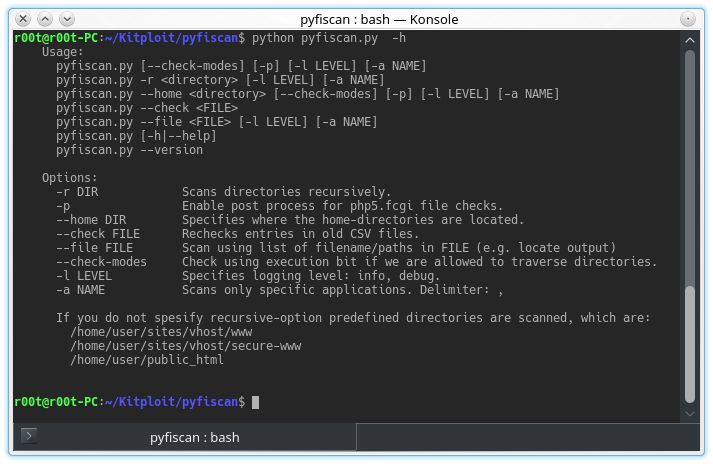Viewport: 713px width, 464px height.
Task: Click the '/home/user/public_html' path
Action: pos(147,360)
